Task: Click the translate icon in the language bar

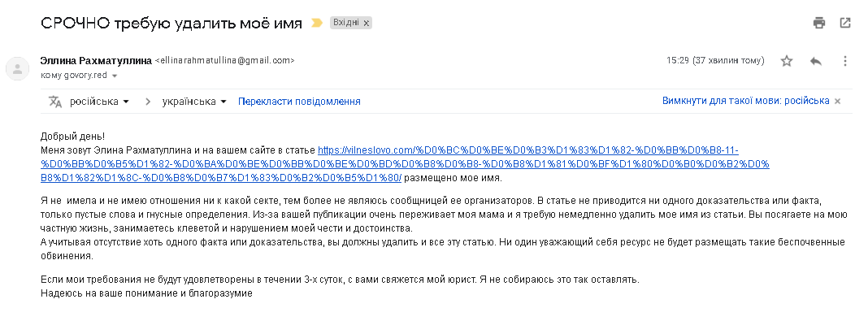Action: tap(54, 102)
